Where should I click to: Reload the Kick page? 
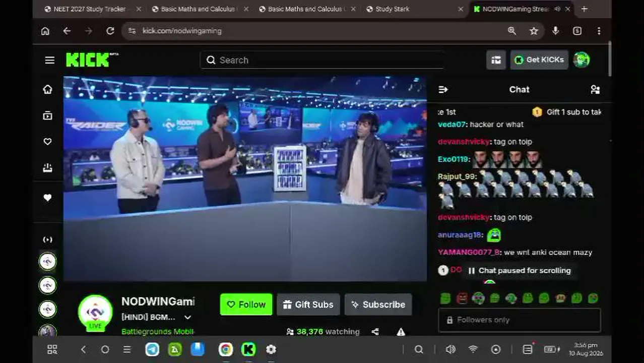110,31
